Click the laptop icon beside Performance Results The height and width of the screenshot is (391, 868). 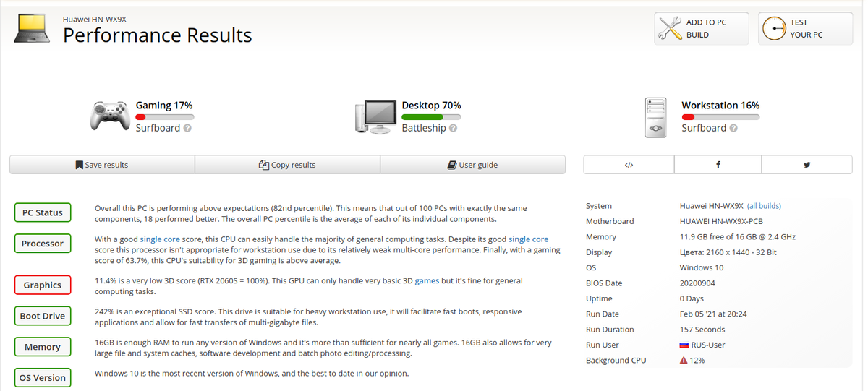click(33, 29)
